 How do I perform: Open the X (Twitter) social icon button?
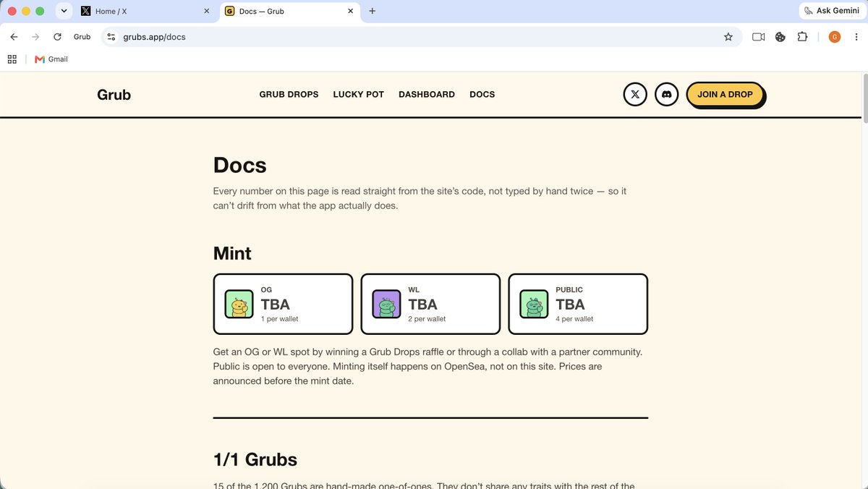635,94
